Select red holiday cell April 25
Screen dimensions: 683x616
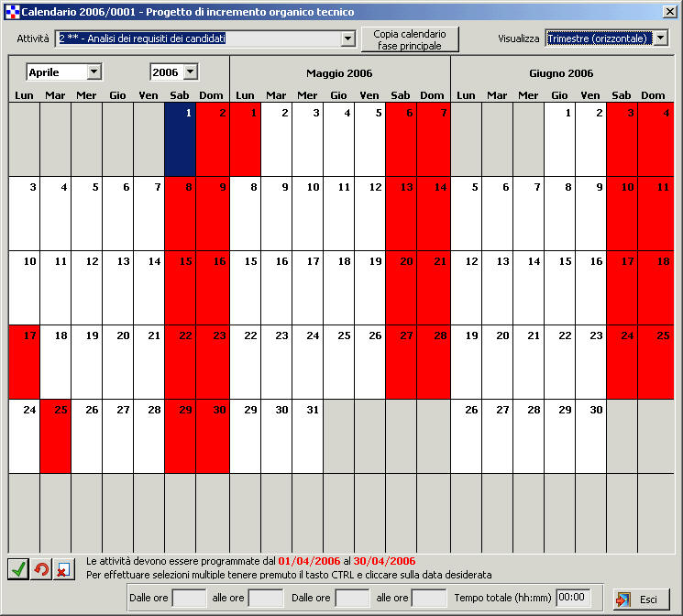tap(55, 435)
